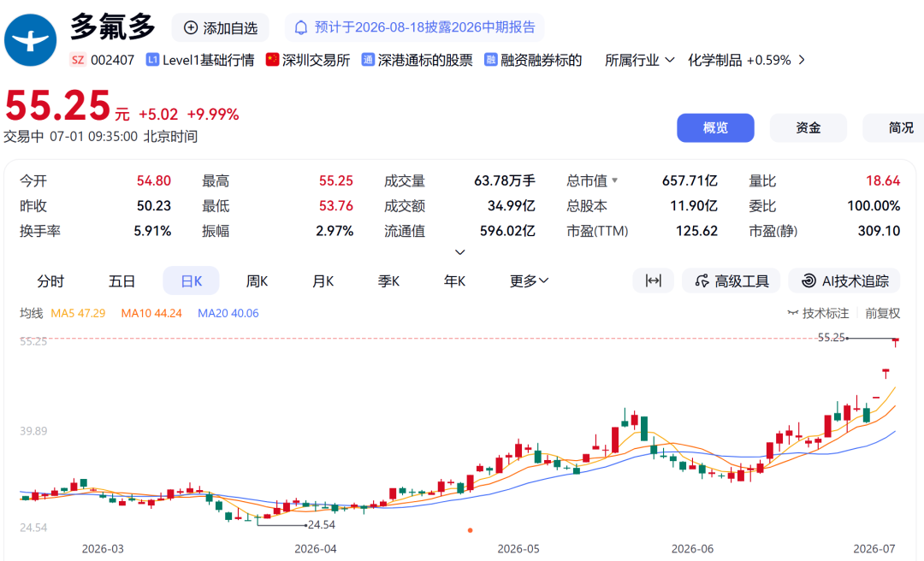Open the 简况 tab

click(x=895, y=128)
